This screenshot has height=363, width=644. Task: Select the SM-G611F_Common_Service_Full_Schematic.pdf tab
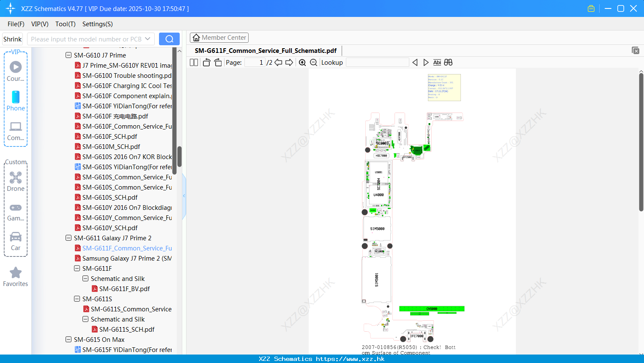(x=266, y=50)
